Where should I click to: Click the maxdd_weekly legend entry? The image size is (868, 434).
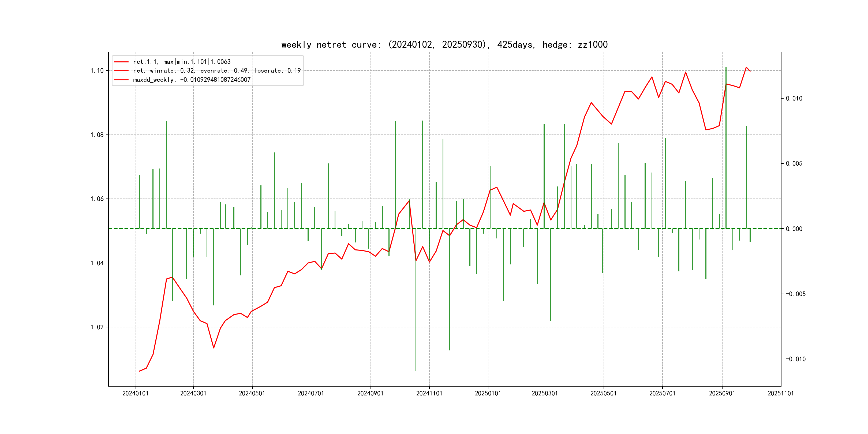[x=192, y=80]
